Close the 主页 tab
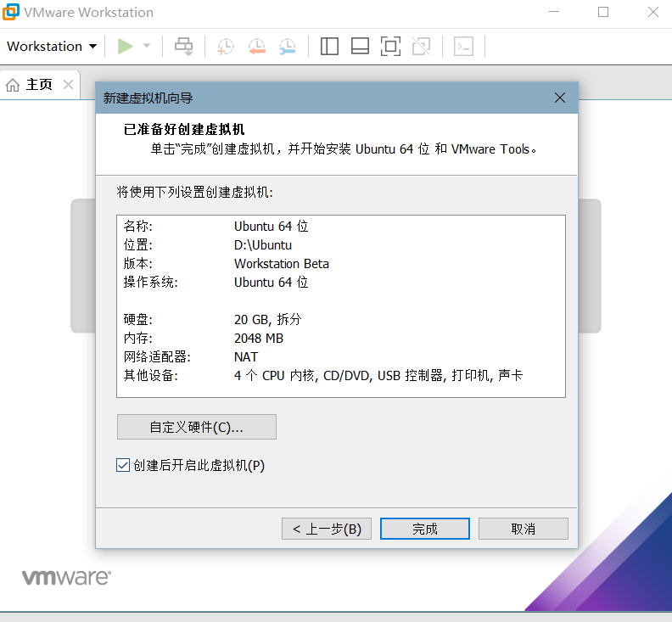 click(x=68, y=85)
